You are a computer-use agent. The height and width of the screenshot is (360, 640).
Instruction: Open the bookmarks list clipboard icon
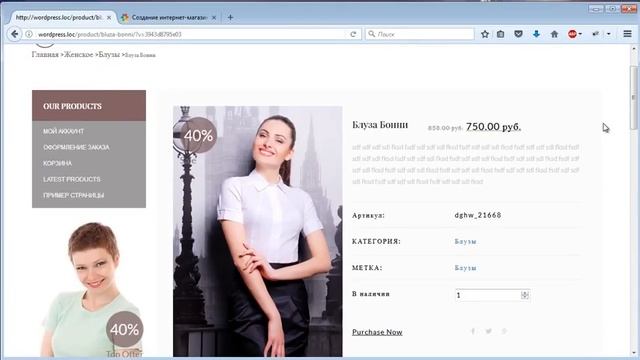click(500, 34)
